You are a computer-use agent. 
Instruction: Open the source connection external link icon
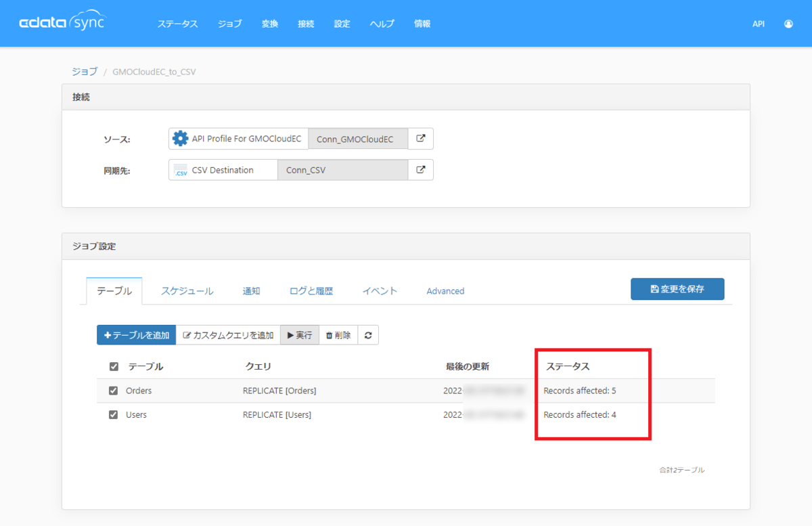[x=421, y=139]
